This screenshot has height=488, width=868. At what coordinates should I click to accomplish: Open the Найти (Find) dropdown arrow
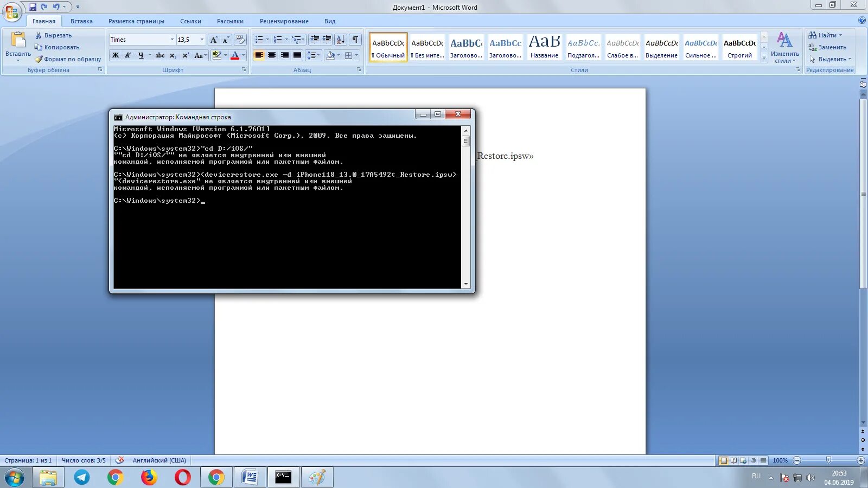click(840, 35)
